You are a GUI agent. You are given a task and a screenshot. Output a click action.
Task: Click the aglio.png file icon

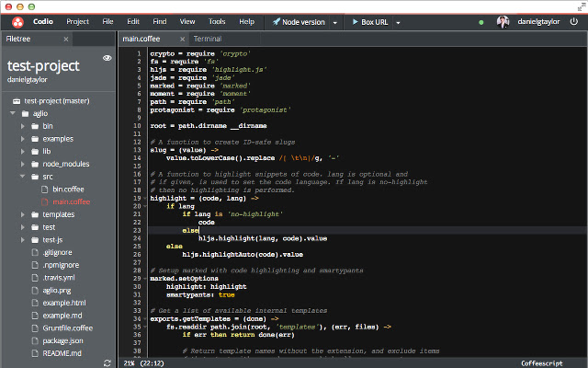tap(35, 291)
